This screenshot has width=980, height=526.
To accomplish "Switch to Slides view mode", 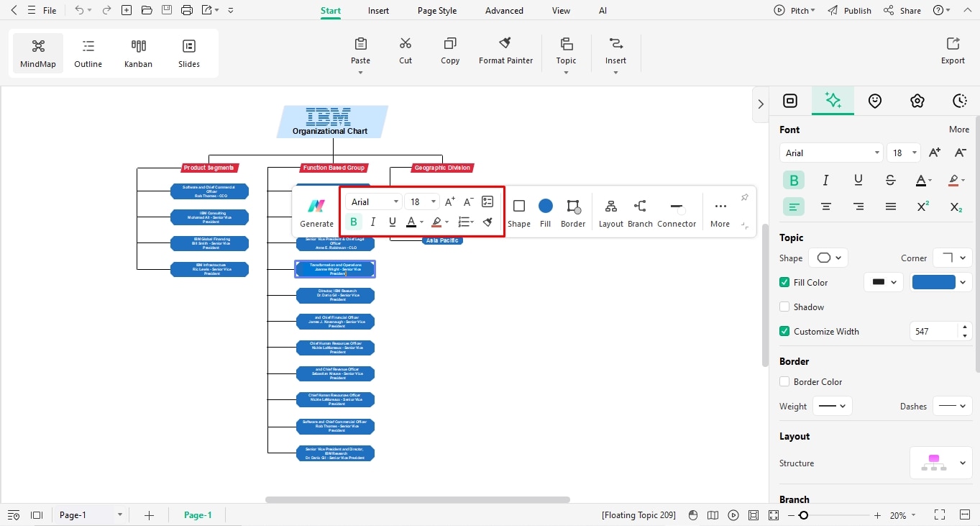I will pos(189,53).
